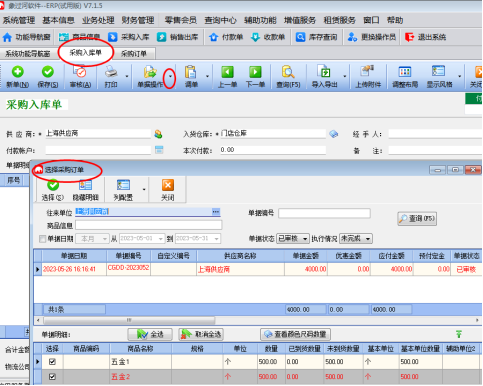Image resolution: width=483 pixels, height=386 pixels.
Task: Click warehouse picker icon beside 门店仓库
Action: pos(334,134)
